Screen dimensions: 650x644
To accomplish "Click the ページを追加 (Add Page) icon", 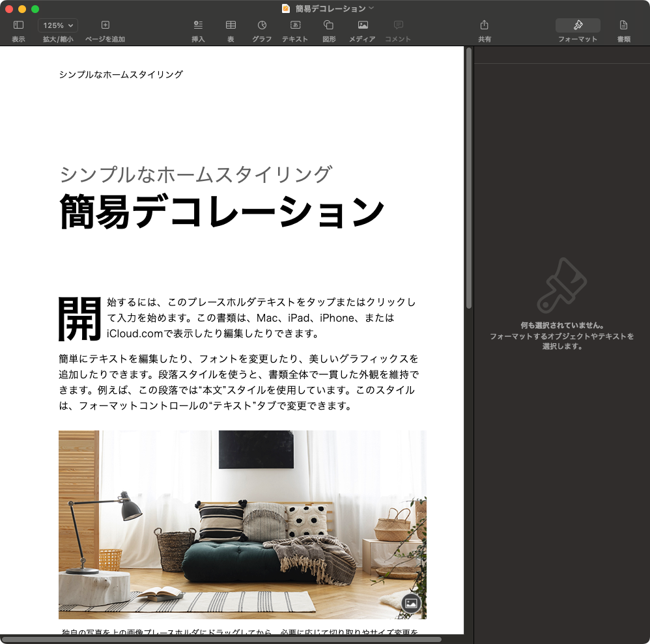I will tap(105, 25).
